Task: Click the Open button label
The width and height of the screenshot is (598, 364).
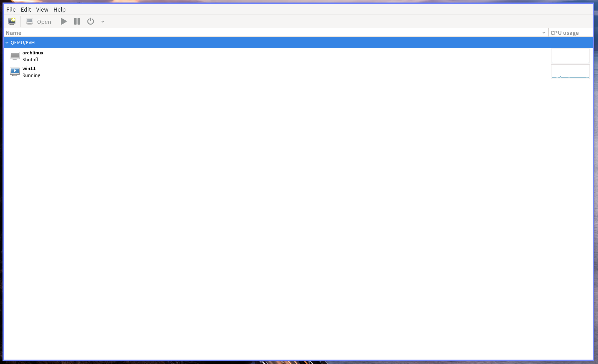Action: (x=44, y=22)
